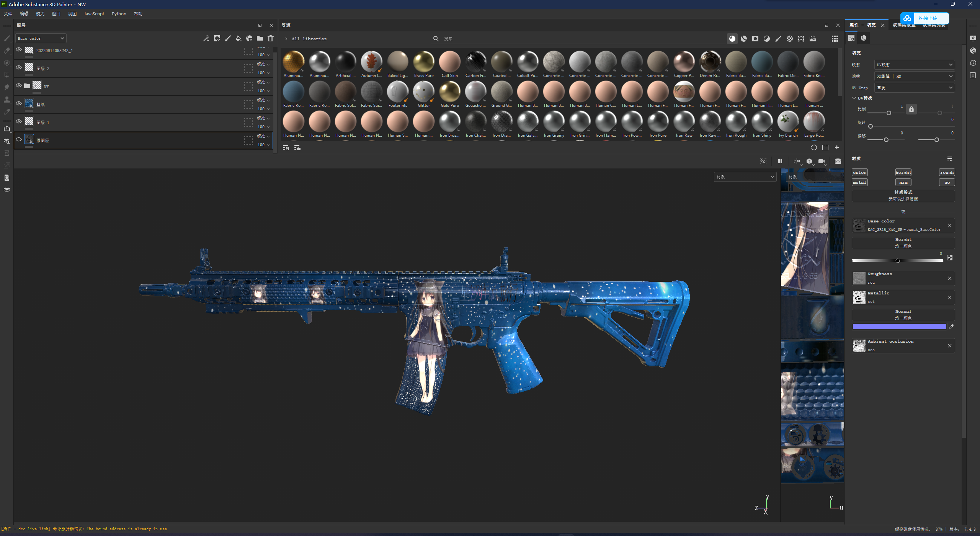980x536 pixels.
Task: Toggle the height channel button
Action: [903, 172]
